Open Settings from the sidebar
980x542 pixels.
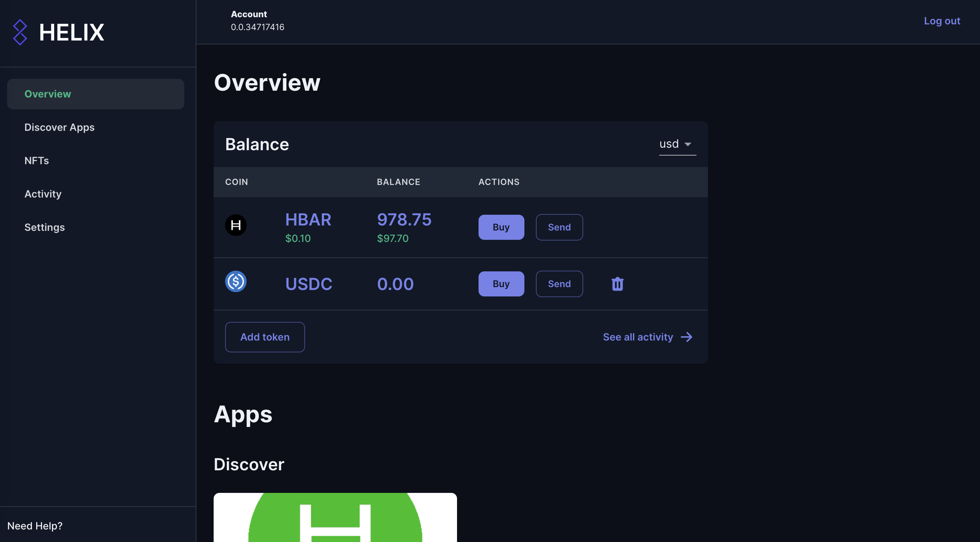coord(44,227)
